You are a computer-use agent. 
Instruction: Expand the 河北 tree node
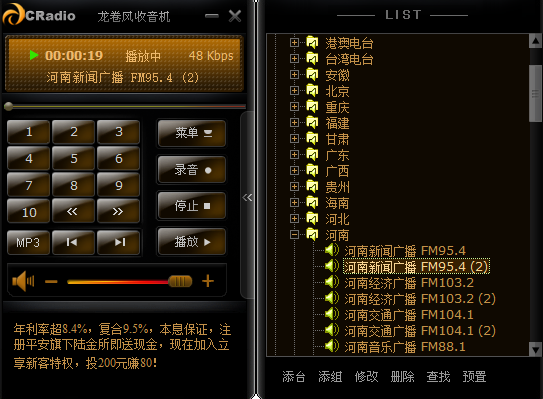294,219
